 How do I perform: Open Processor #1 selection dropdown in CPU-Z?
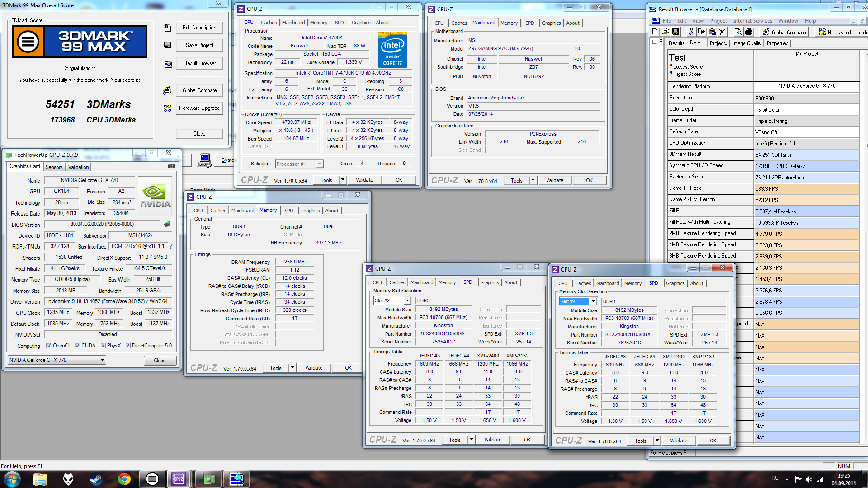pyautogui.click(x=299, y=164)
